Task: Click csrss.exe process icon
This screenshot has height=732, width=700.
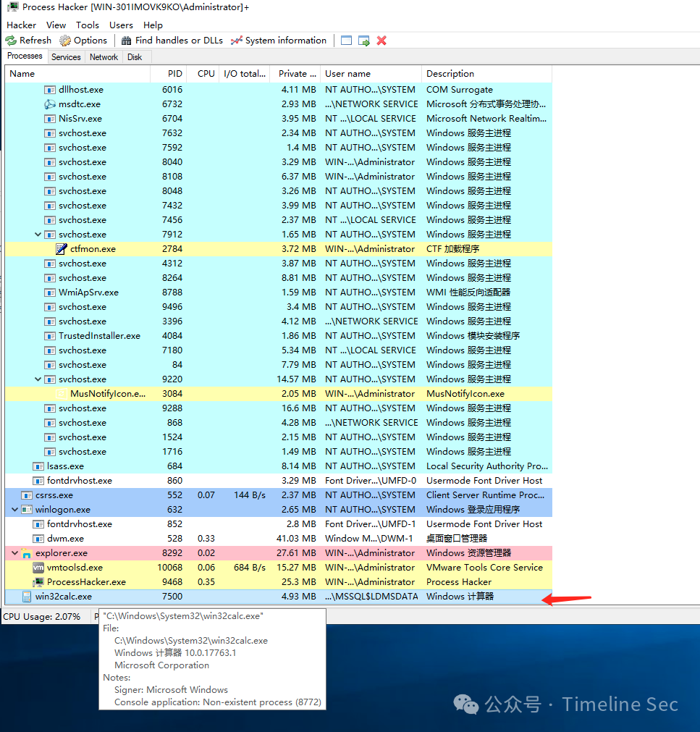Action: (x=27, y=495)
